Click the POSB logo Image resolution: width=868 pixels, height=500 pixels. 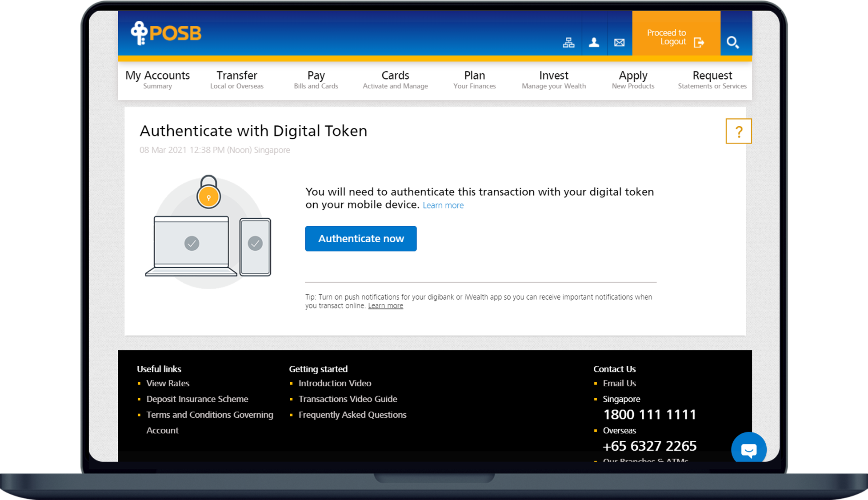(166, 33)
